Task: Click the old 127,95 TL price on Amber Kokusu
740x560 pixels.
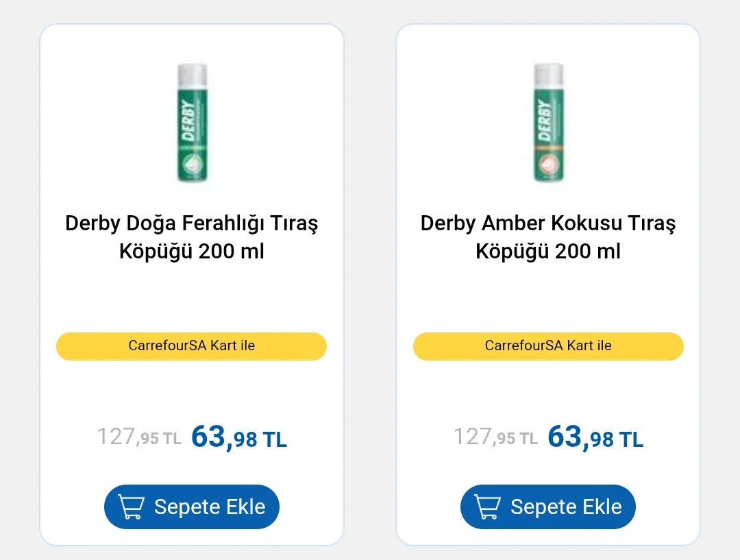Action: 495,437
